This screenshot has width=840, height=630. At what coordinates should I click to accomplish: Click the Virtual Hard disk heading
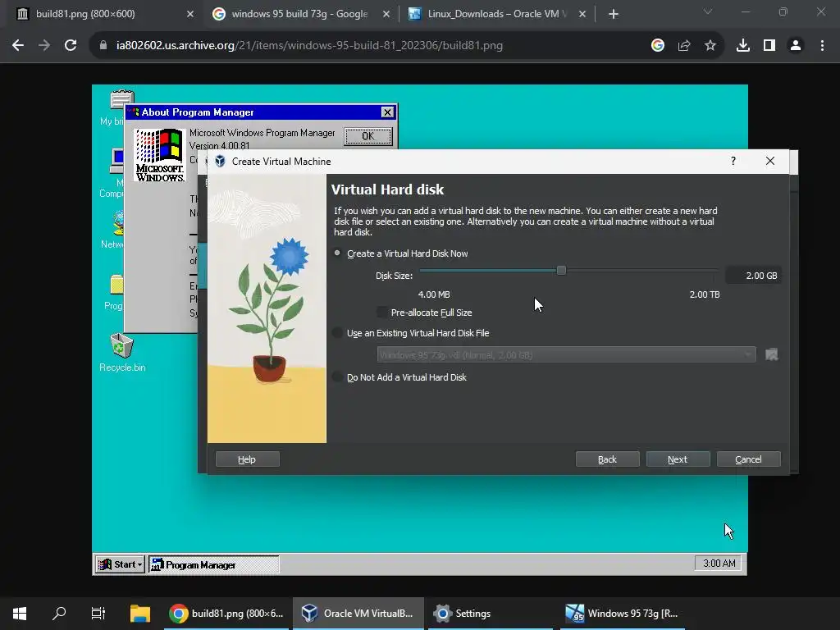click(387, 189)
